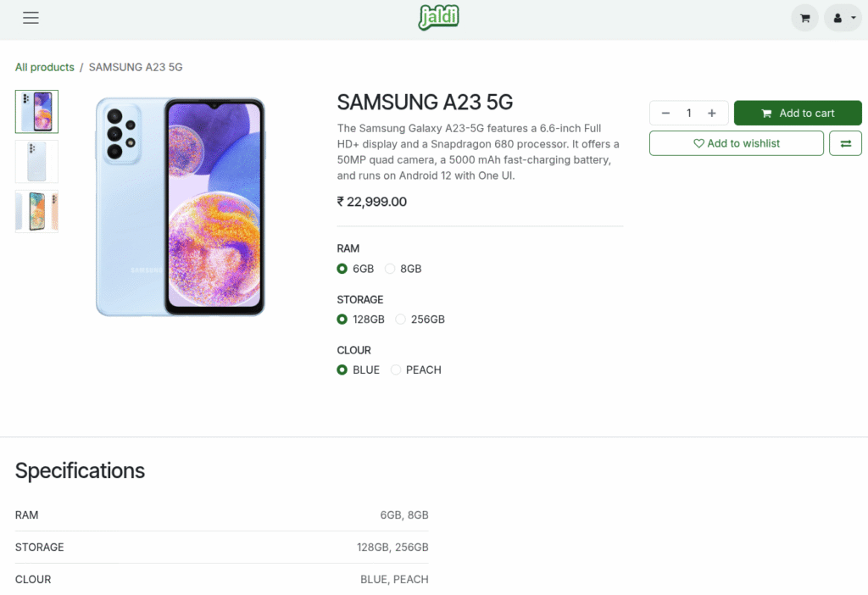Decrease quantity with minus button

click(x=665, y=114)
